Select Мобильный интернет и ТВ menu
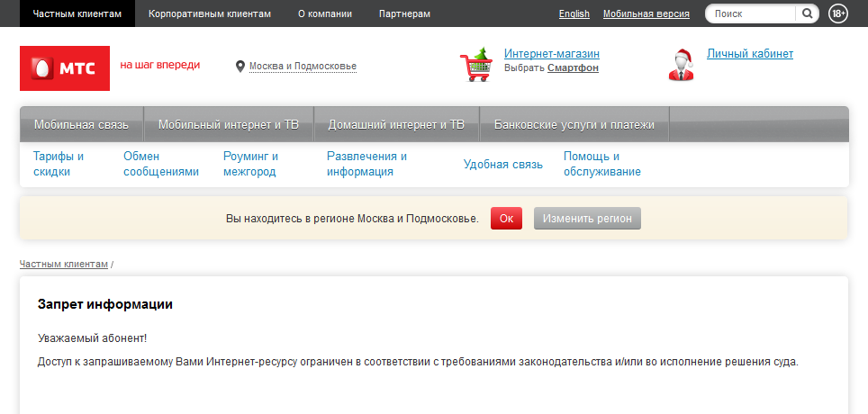Viewport: 868px width, 414px height. [229, 124]
